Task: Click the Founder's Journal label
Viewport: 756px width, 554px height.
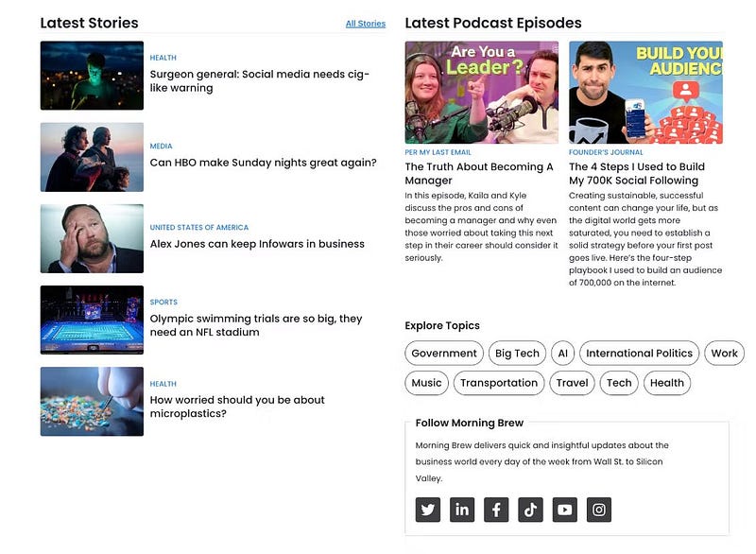Action: point(606,152)
